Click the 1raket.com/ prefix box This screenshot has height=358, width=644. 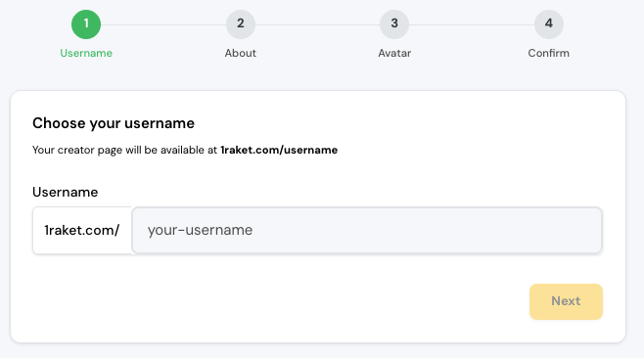[82, 230]
